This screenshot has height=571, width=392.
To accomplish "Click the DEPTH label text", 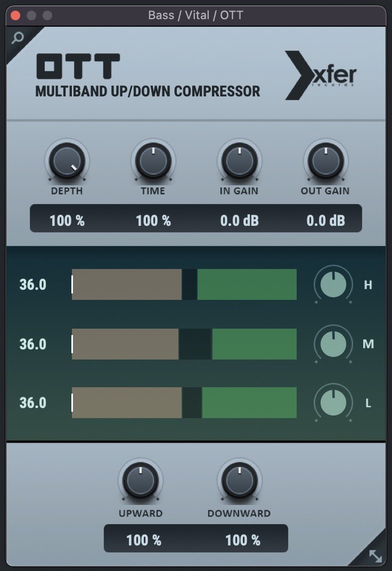I will click(67, 191).
